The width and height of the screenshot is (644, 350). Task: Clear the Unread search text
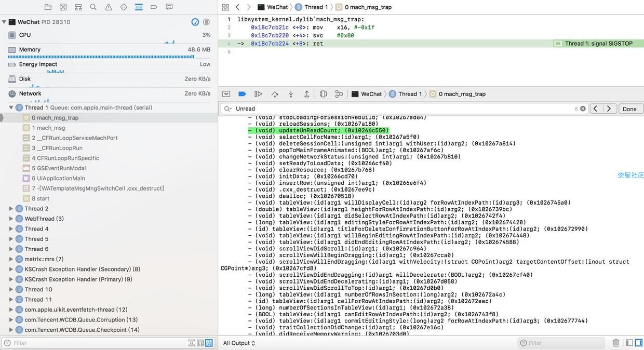click(583, 109)
